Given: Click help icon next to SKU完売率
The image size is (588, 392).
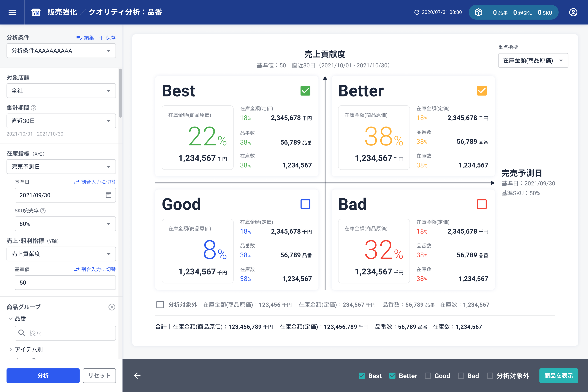Looking at the screenshot, I should click(x=43, y=211).
